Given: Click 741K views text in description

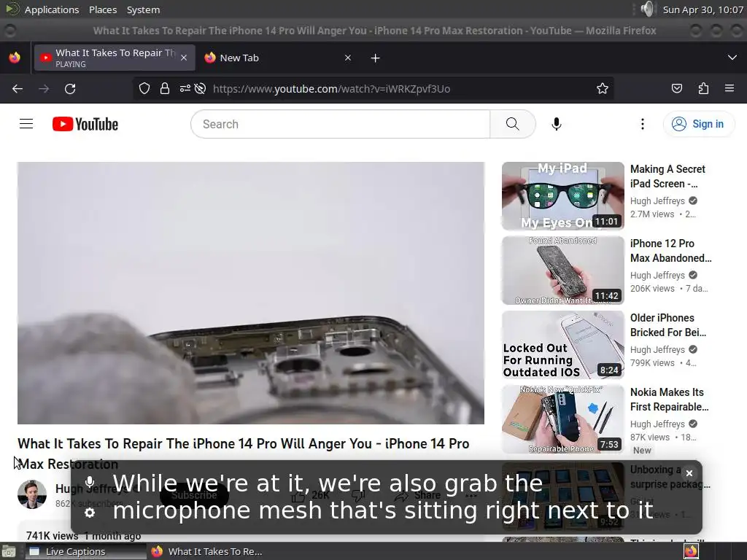Looking at the screenshot, I should pos(52,536).
